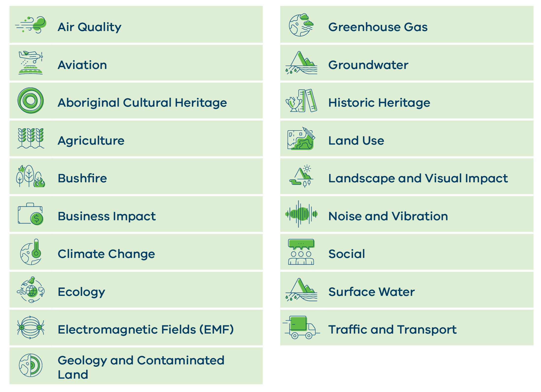Click the Surface Water text label

[x=371, y=292]
